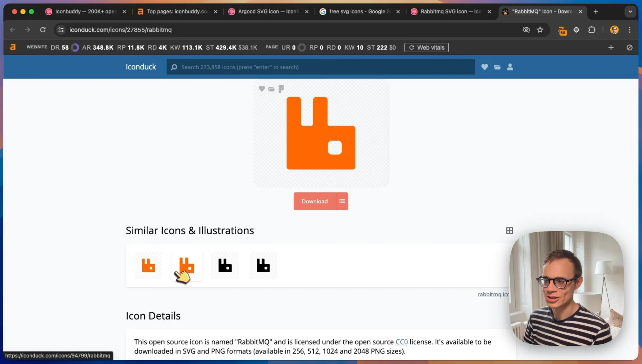This screenshot has height=364, width=642.
Task: Click the orange badge extension showing 58
Action: (x=562, y=30)
